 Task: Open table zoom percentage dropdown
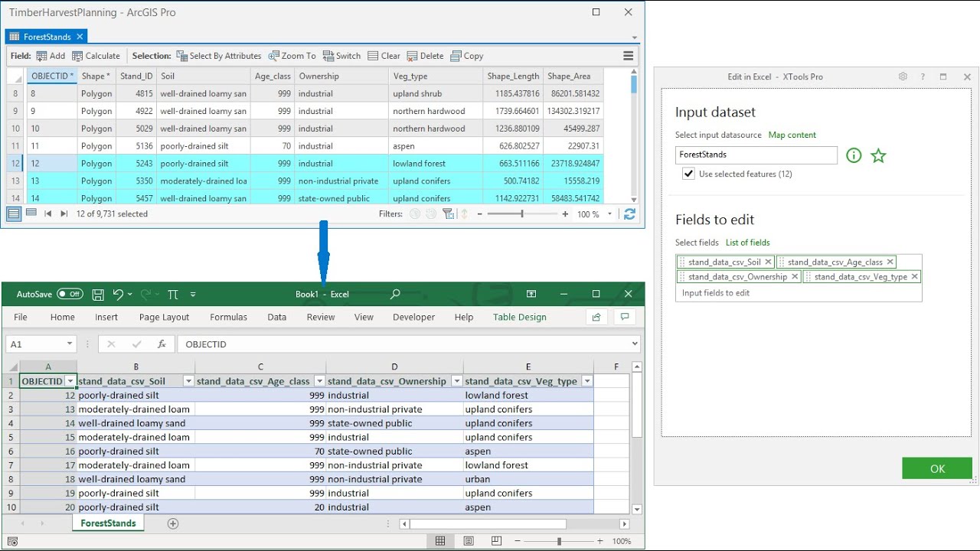[x=610, y=214]
